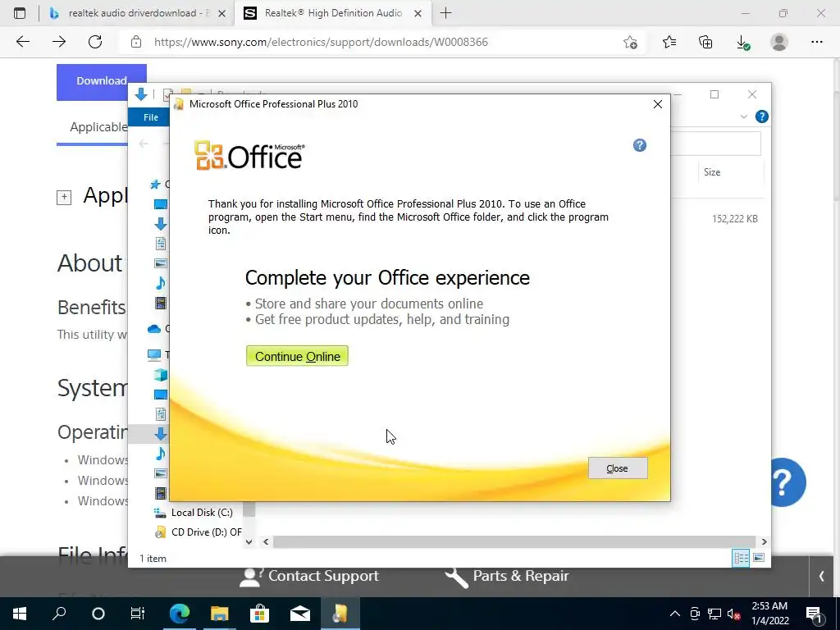Click muted volume icon in tray
Image resolution: width=840 pixels, height=630 pixels.
pyautogui.click(x=733, y=614)
